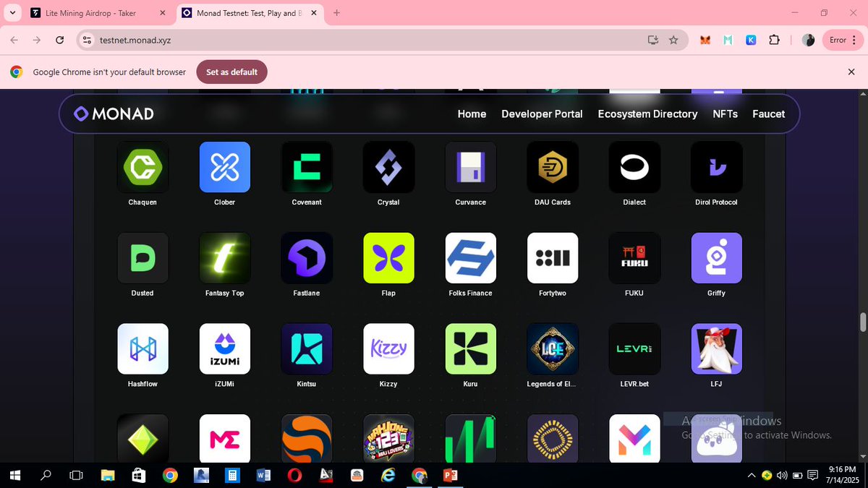Expand the tab search dropdown arrow
The image size is (868, 488).
[x=12, y=13]
